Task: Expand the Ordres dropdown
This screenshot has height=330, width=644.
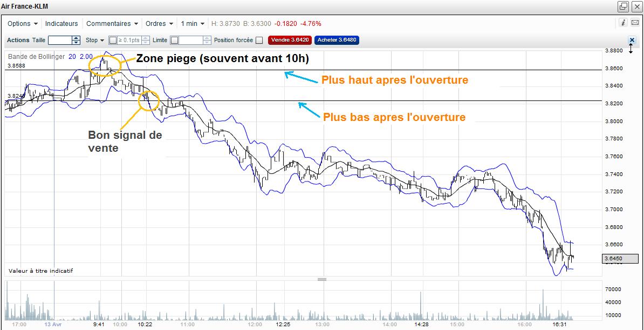Action: (159, 23)
